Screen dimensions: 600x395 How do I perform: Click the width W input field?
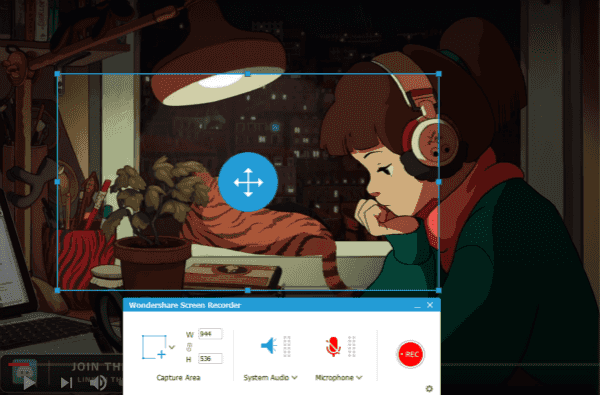coord(210,334)
